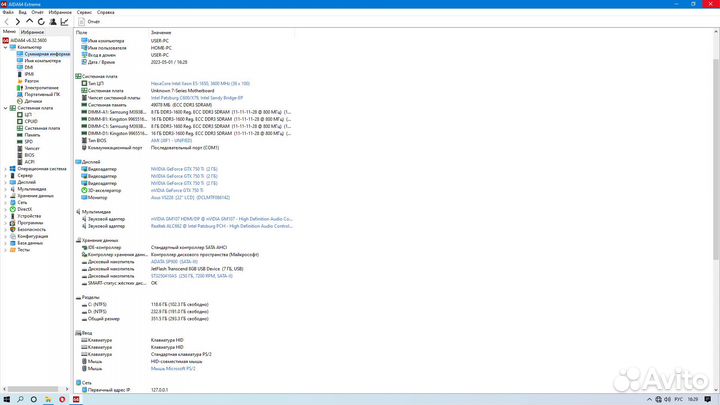This screenshot has height=405, width=720.
Task: Click the База данных icon in the tree
Action: click(x=12, y=243)
